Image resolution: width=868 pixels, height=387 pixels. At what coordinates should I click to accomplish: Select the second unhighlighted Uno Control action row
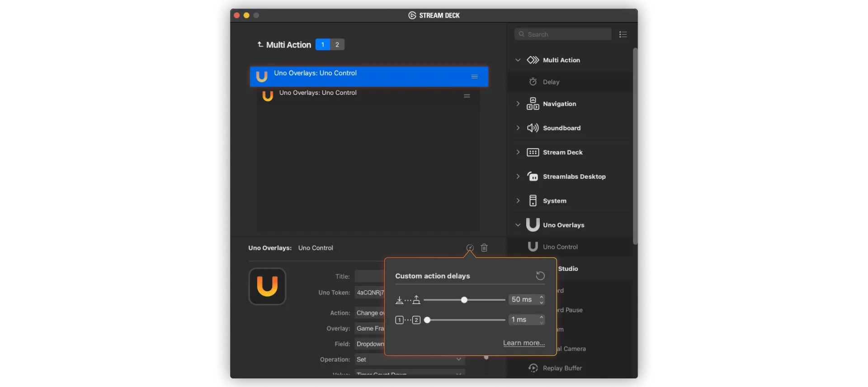pyautogui.click(x=368, y=96)
